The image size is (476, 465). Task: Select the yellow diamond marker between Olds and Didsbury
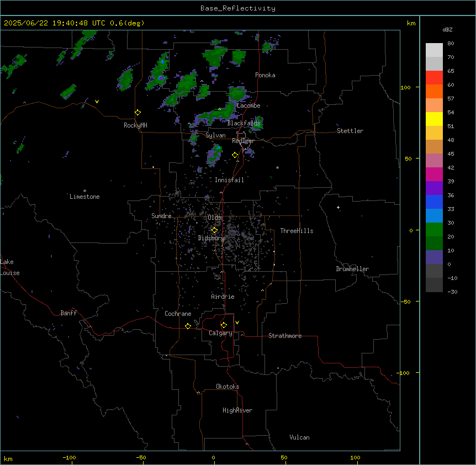point(214,230)
